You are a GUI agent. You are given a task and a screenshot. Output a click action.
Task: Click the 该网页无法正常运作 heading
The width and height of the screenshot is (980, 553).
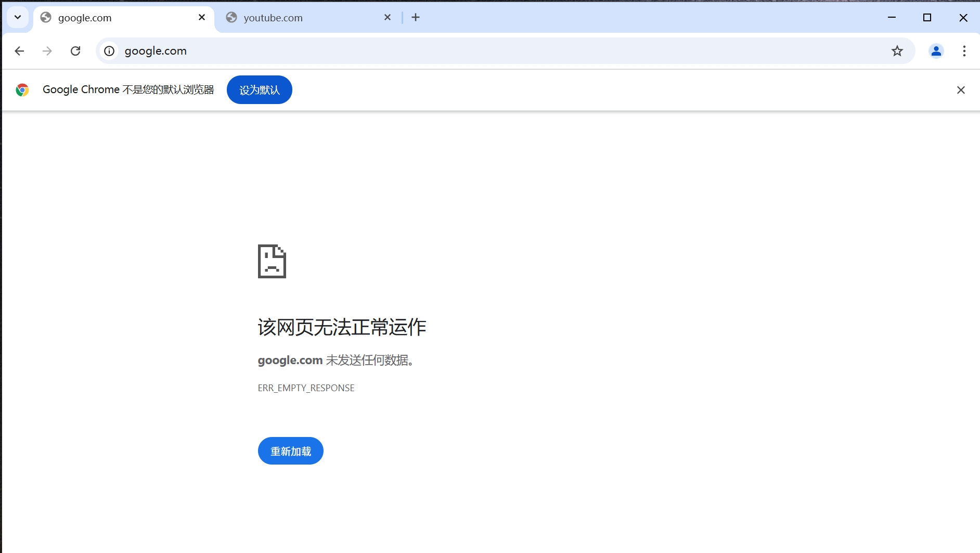[342, 327]
